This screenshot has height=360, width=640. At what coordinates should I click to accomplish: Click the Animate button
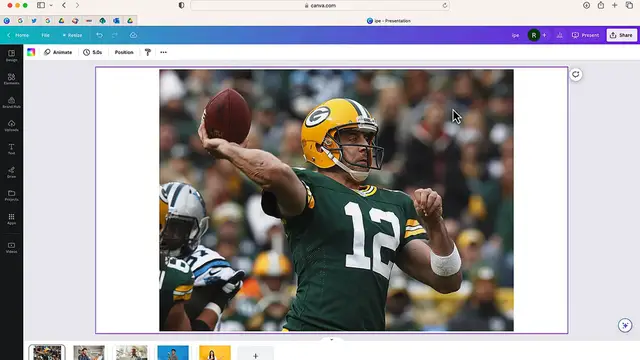point(58,52)
